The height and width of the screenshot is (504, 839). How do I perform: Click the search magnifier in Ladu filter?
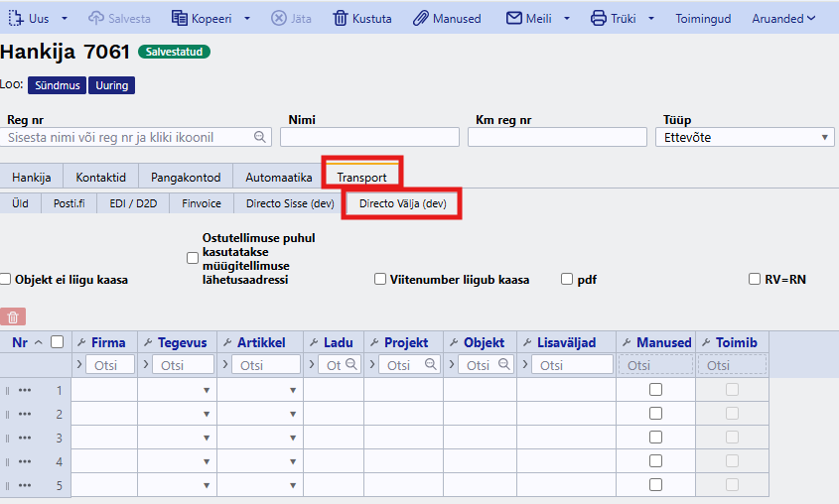click(x=351, y=364)
